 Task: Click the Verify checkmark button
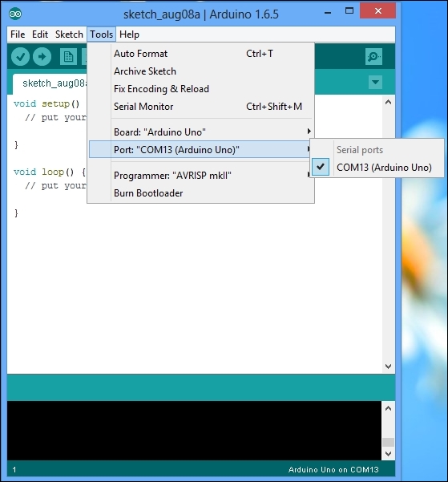tap(20, 57)
